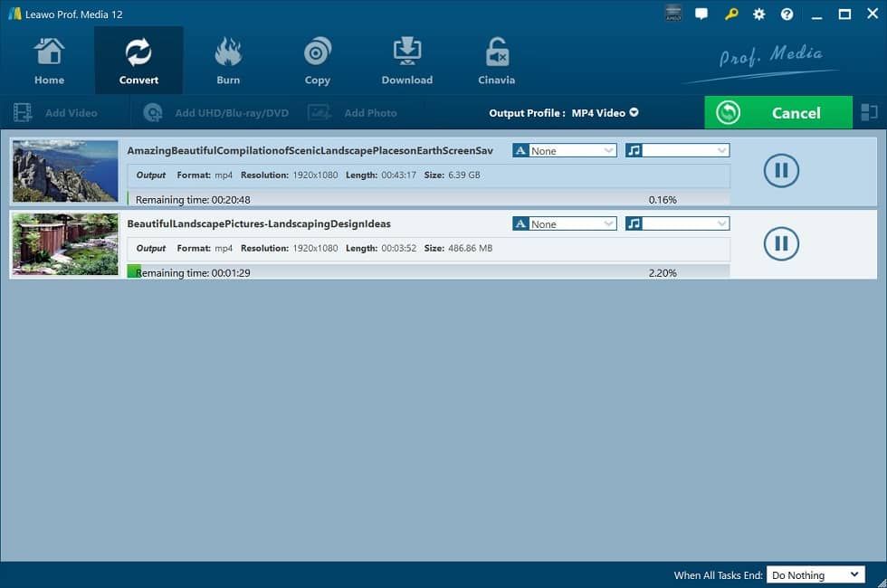Screen dimensions: 887x588
Task: Open audio track dropdown for BeautifulLandscapePictures video
Action: click(686, 224)
